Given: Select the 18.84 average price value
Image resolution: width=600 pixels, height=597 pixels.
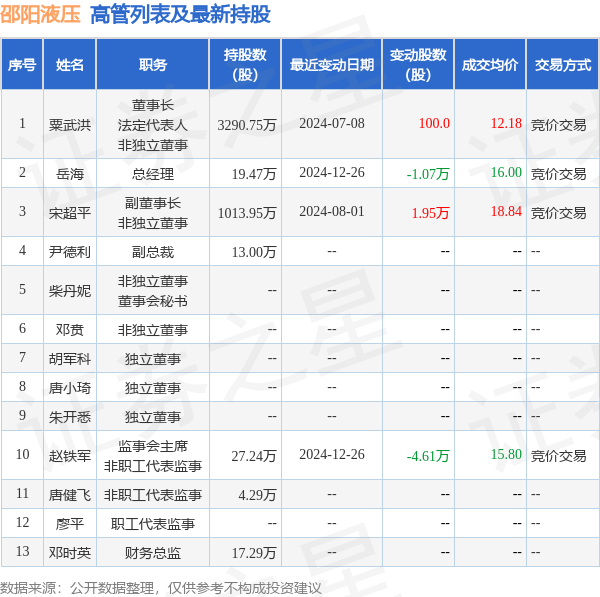Looking at the screenshot, I should [x=506, y=212].
